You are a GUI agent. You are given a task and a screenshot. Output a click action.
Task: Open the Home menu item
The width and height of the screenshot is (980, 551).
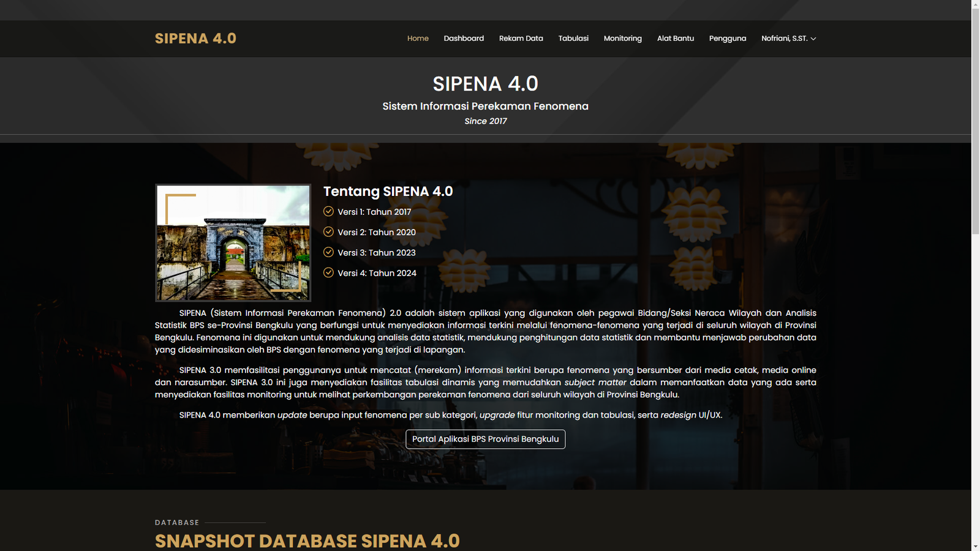pyautogui.click(x=418, y=39)
